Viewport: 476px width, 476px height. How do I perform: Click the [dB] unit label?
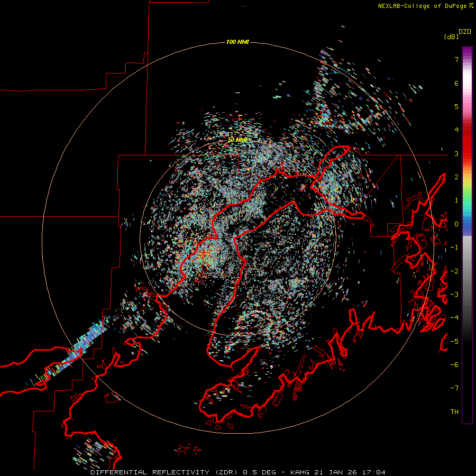click(452, 36)
